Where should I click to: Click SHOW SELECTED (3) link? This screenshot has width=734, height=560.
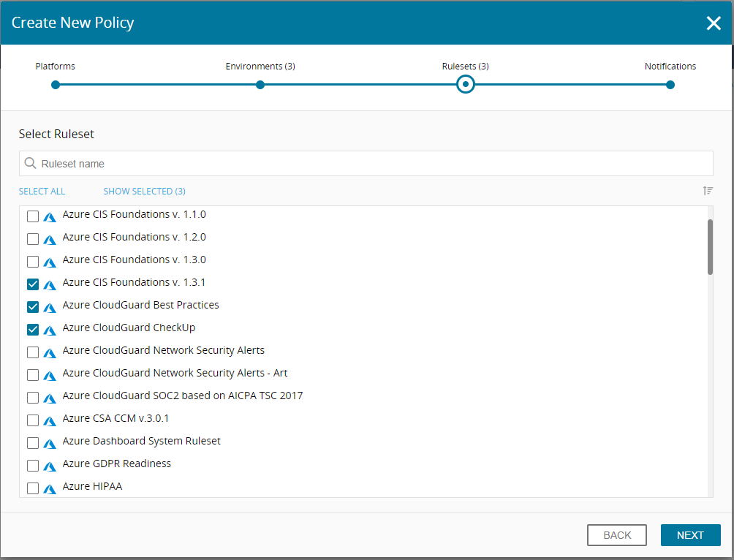pos(144,191)
